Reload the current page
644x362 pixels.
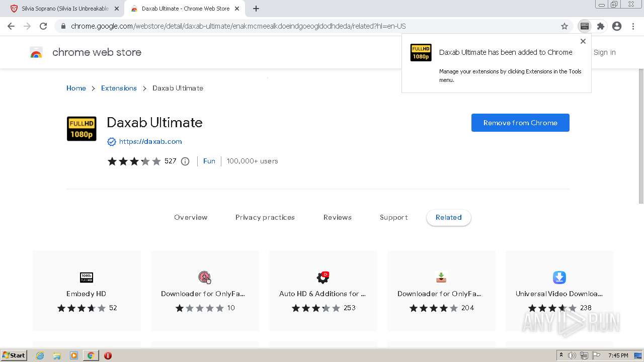[x=43, y=26]
